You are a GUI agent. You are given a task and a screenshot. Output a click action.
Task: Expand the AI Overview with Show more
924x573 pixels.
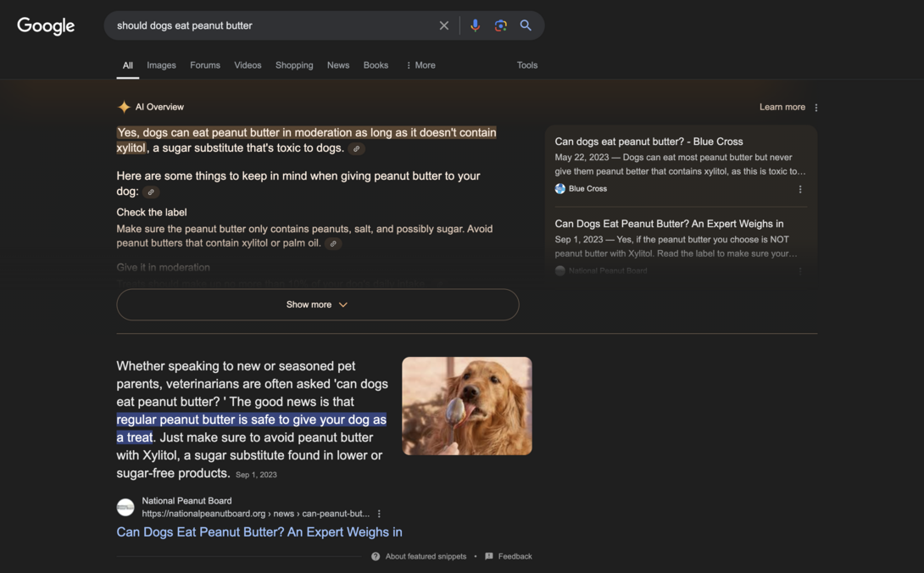pyautogui.click(x=317, y=304)
